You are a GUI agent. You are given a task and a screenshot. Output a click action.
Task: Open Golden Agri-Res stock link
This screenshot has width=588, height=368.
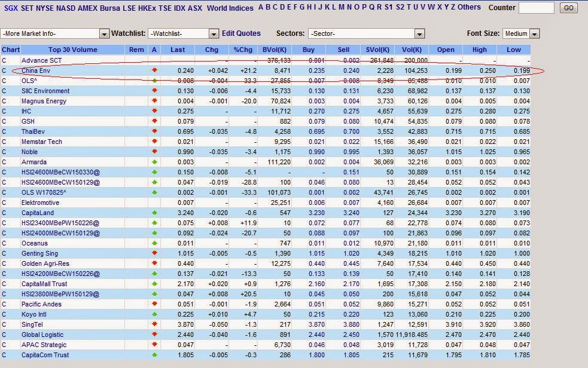point(45,263)
